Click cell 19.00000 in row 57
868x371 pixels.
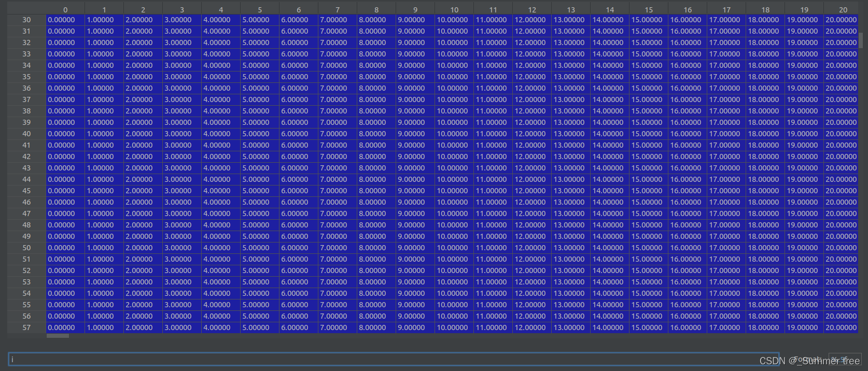click(804, 327)
